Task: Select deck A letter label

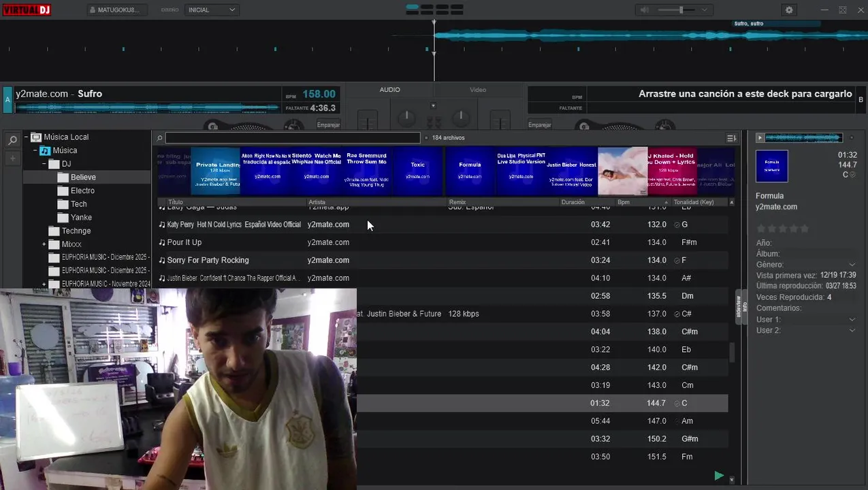Action: (x=7, y=99)
